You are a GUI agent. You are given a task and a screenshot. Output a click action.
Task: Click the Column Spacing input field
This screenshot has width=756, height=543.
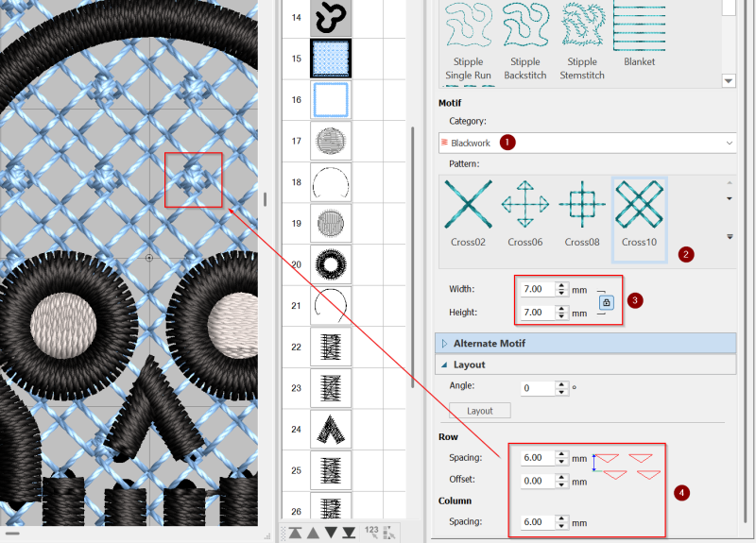pos(537,522)
